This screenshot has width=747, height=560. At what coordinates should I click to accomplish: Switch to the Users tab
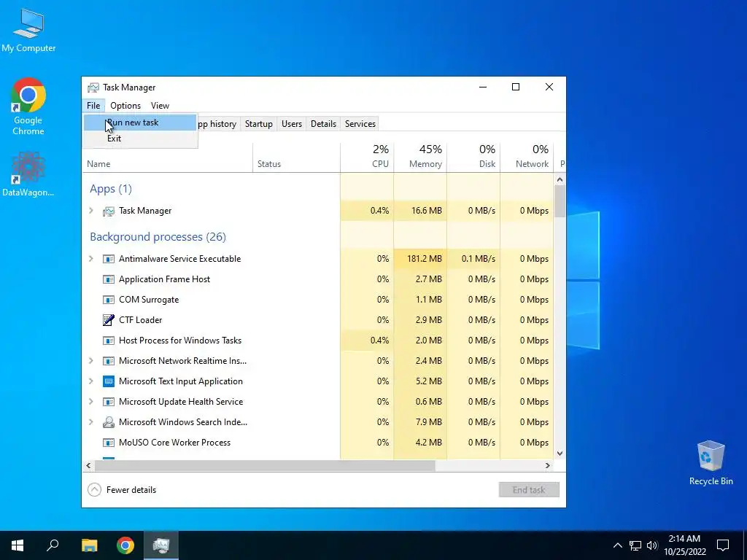(292, 124)
